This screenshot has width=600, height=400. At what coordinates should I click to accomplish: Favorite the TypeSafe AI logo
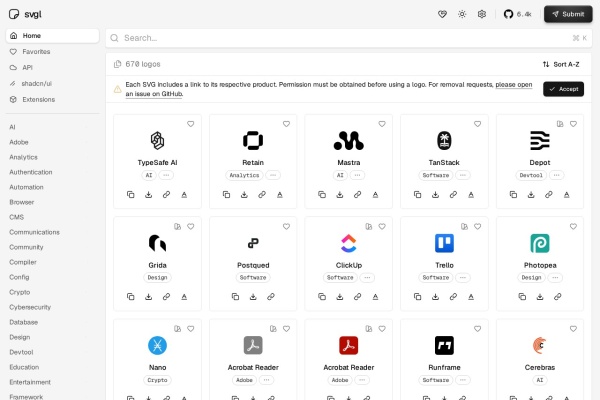(x=191, y=124)
